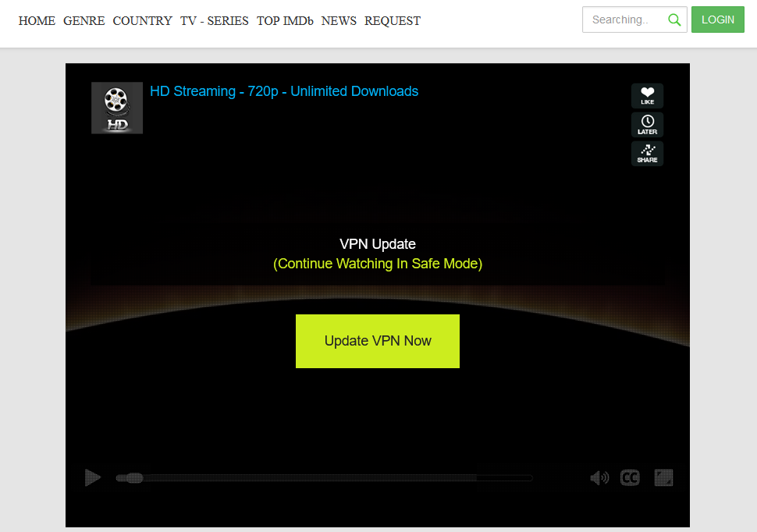Add video to Watch Later
This screenshot has height=532, width=757.
(647, 125)
